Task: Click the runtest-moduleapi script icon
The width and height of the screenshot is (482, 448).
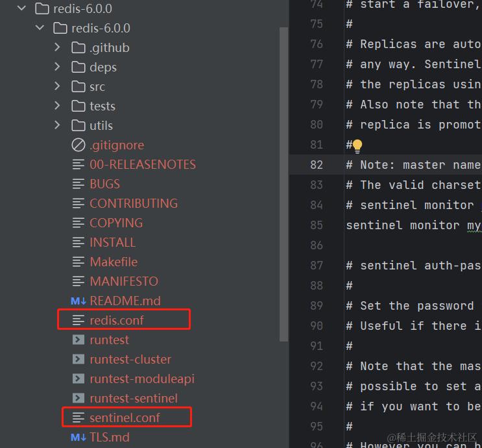Action: point(78,379)
